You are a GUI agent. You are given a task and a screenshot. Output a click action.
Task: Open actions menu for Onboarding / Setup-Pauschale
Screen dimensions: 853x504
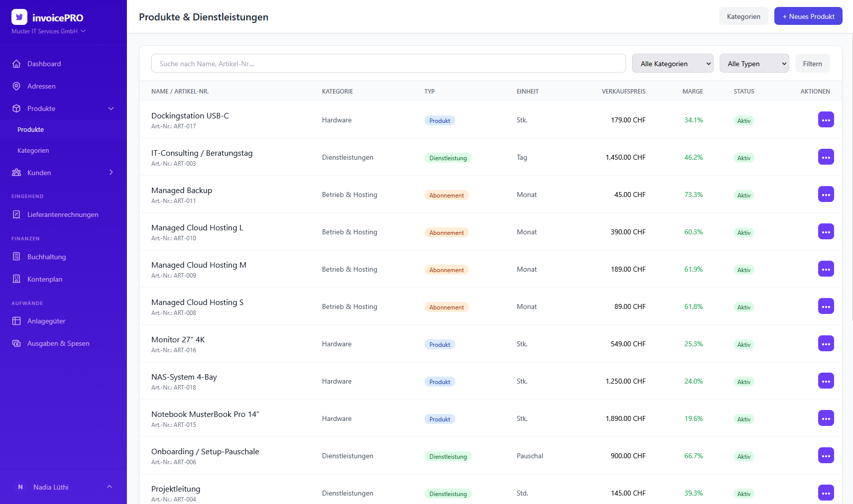pos(826,455)
